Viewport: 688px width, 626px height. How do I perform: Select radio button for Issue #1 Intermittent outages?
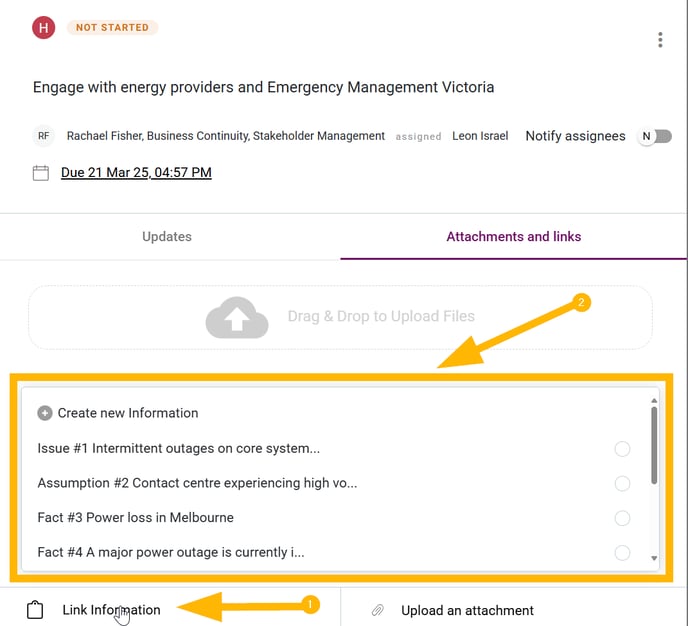click(622, 449)
